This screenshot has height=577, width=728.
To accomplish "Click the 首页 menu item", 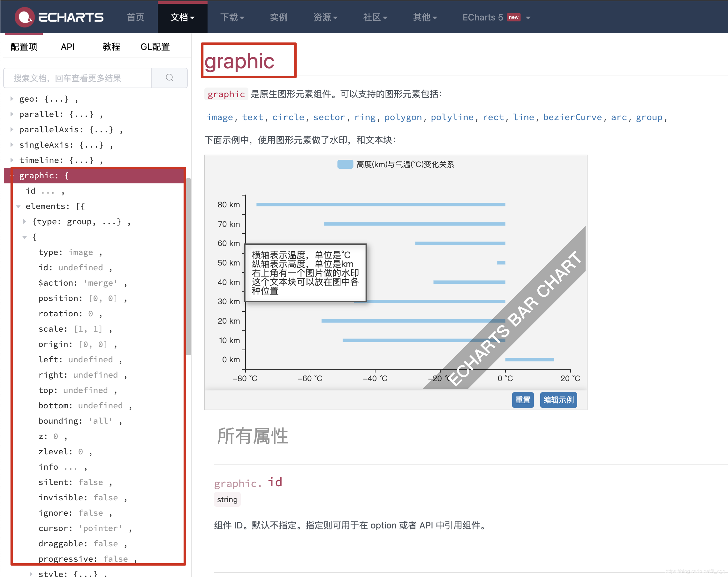I will coord(135,17).
